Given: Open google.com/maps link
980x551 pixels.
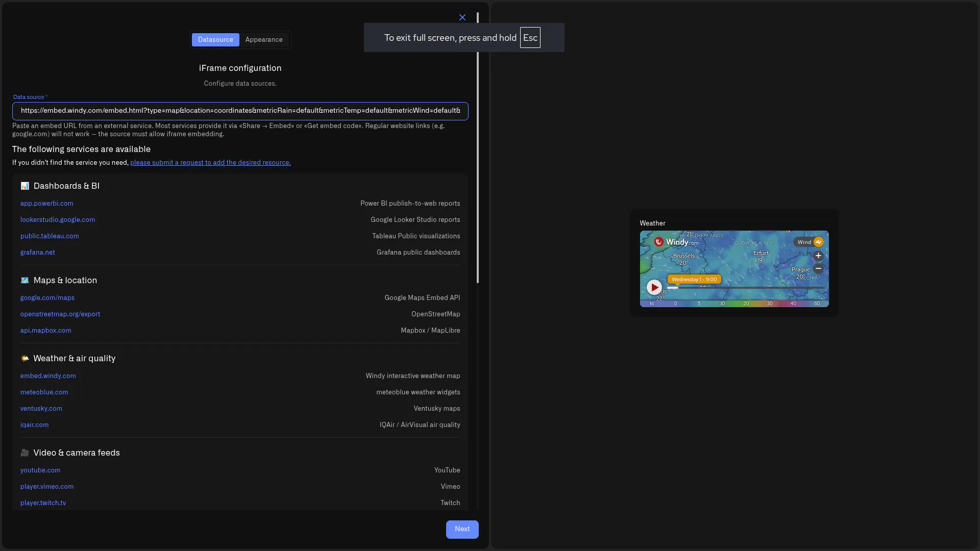Looking at the screenshot, I should (x=47, y=298).
